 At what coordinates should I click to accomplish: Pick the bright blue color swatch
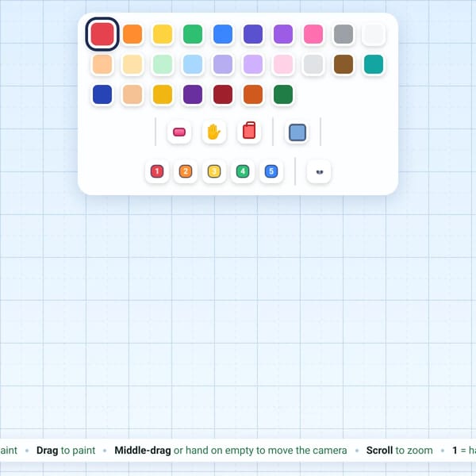click(223, 34)
